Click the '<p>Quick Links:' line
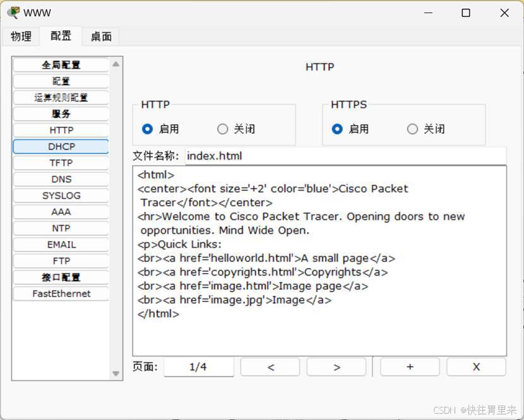 [180, 245]
